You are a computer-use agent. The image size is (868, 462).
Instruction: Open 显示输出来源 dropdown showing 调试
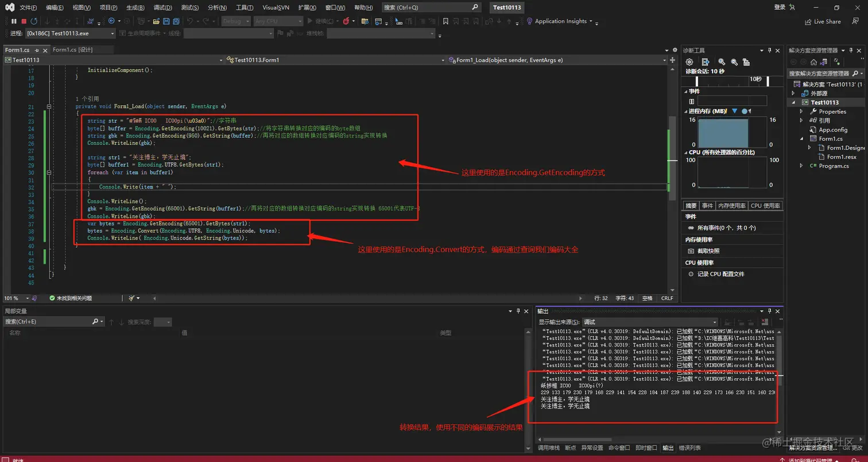click(650, 322)
